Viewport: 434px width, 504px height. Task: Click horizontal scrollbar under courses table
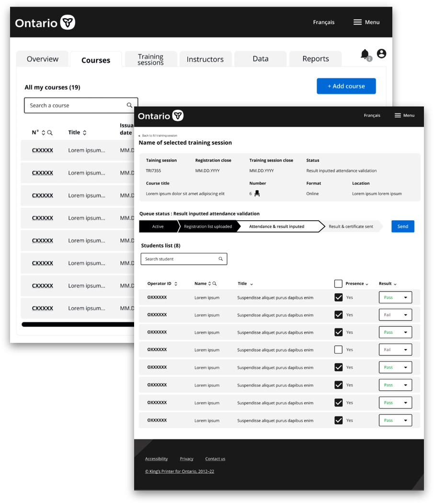(78, 324)
